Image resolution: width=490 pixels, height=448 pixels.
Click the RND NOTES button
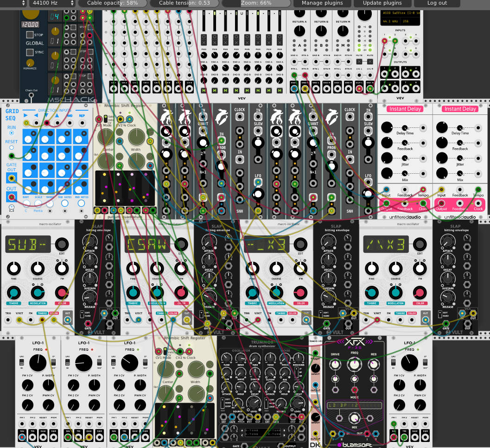point(81,203)
